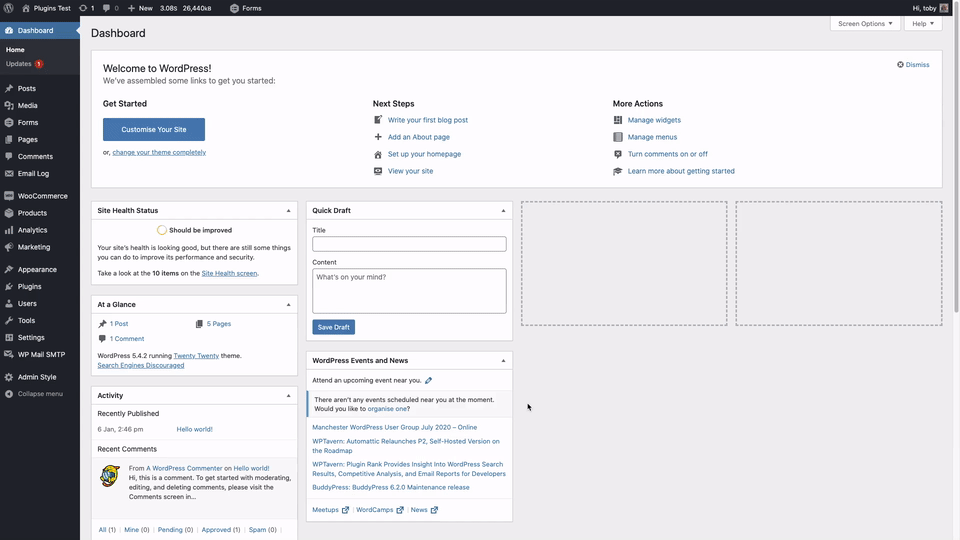The height and width of the screenshot is (540, 960).
Task: Click the commenter avatar thumbnail
Action: pyautogui.click(x=110, y=476)
